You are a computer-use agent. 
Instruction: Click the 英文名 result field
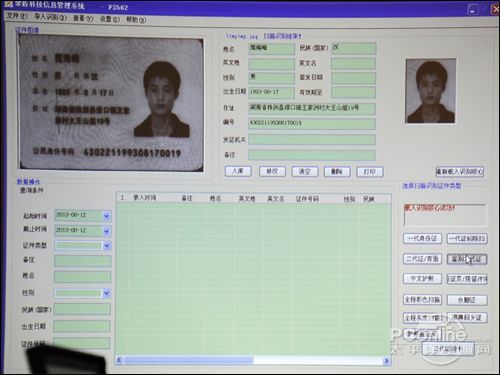click(x=354, y=63)
